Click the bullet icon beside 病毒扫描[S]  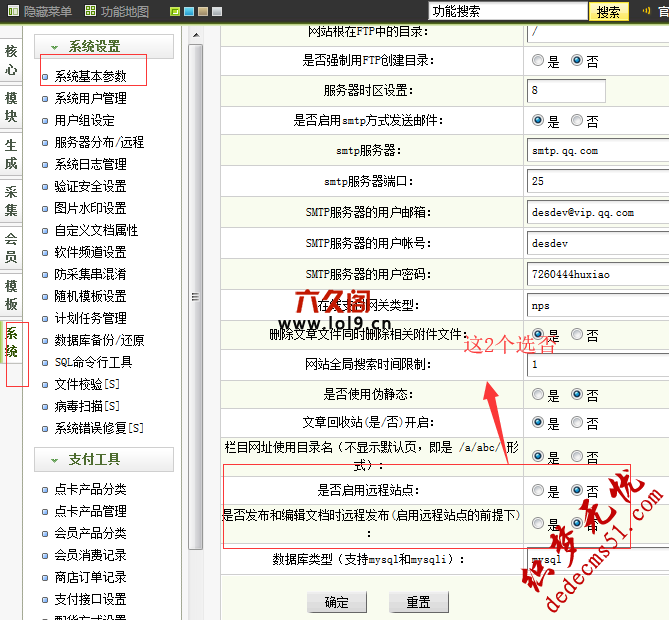click(x=45, y=407)
